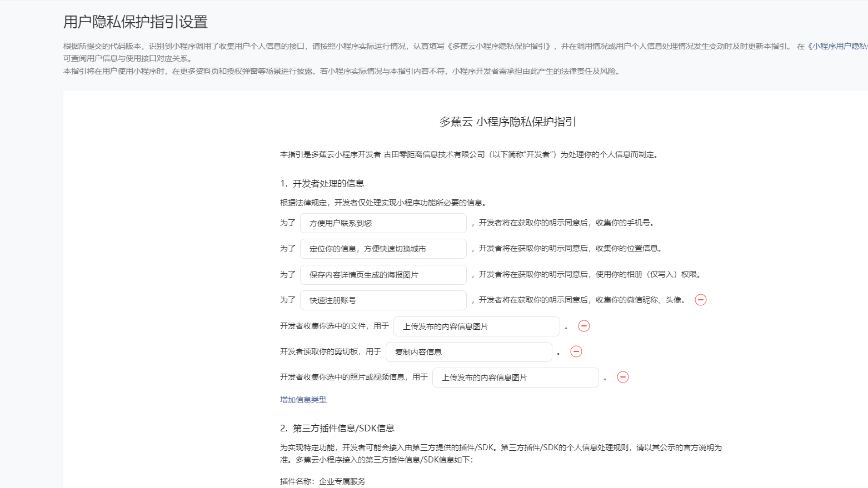The width and height of the screenshot is (868, 488).
Task: Click the 多蕉云 小程序隐私保护指引 title
Action: click(508, 122)
